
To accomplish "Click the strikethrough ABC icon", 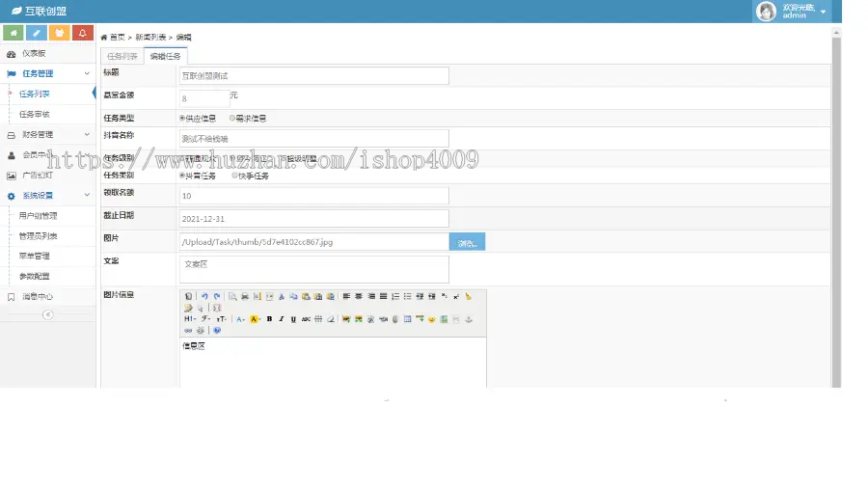I will click(306, 319).
